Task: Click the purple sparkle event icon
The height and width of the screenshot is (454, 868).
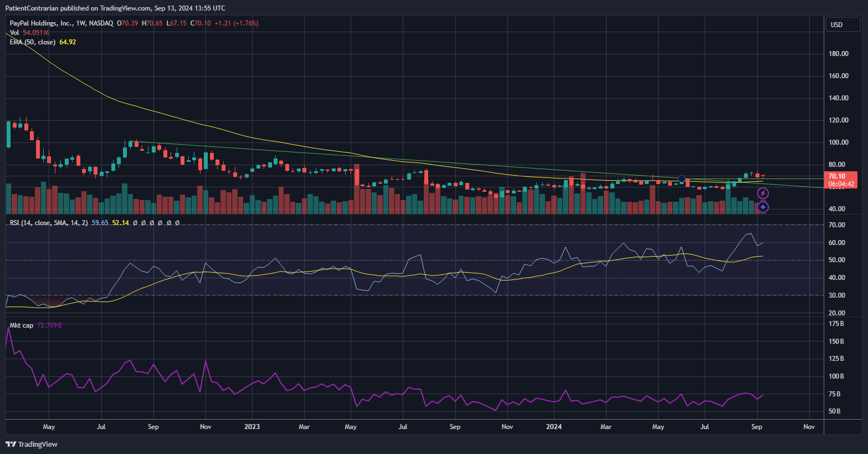Action: [x=763, y=207]
